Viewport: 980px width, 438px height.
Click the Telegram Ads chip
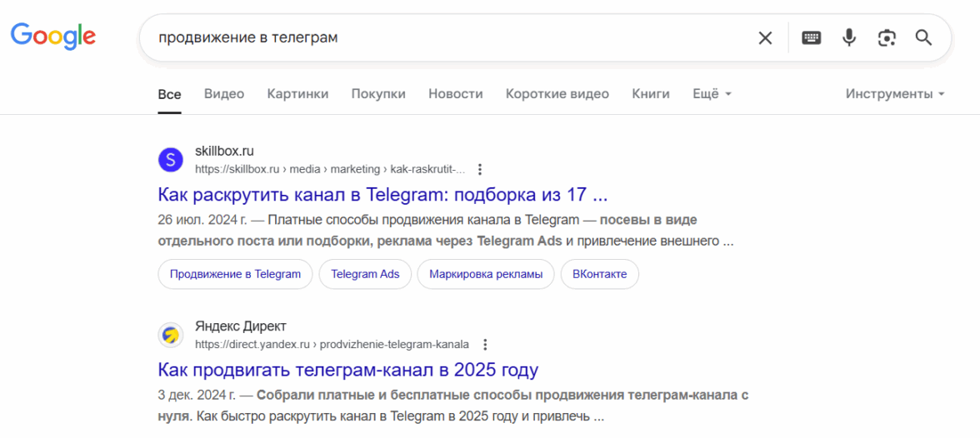[365, 274]
